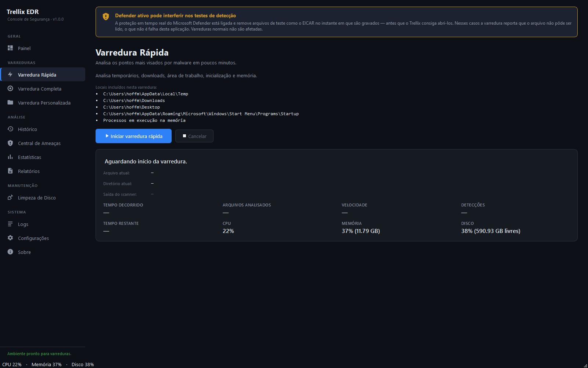Click the 'Saída do scanner:' label
588x368 pixels.
(120, 194)
